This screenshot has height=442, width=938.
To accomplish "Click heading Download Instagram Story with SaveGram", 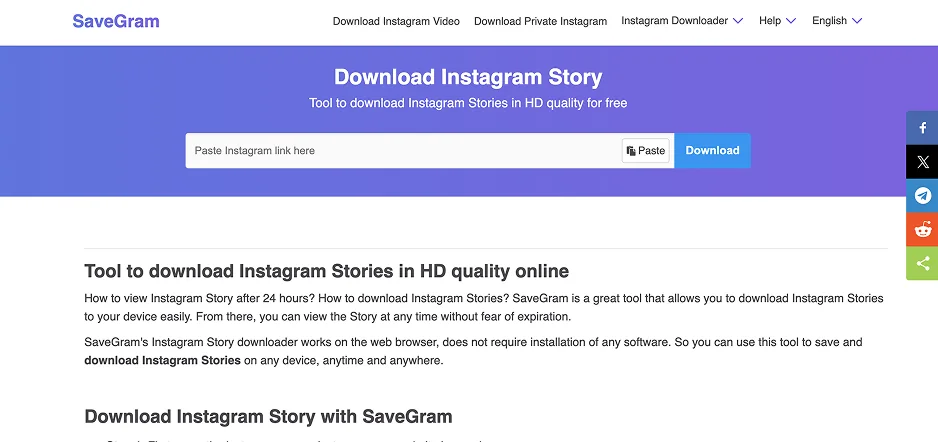I will click(268, 416).
